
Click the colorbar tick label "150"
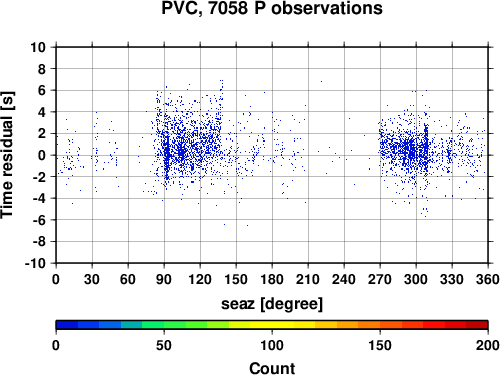[x=380, y=346]
